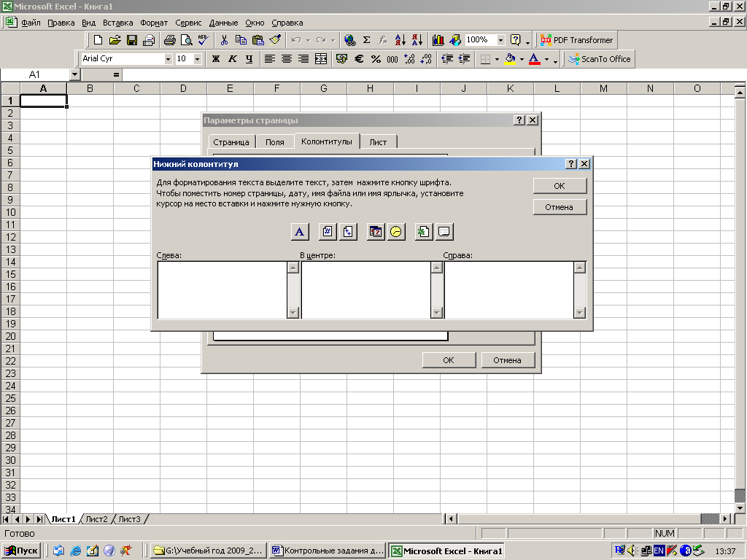Viewport: 747px width, 560px height.
Task: Click the font format button (letter A) in footer dialog
Action: 300,232
